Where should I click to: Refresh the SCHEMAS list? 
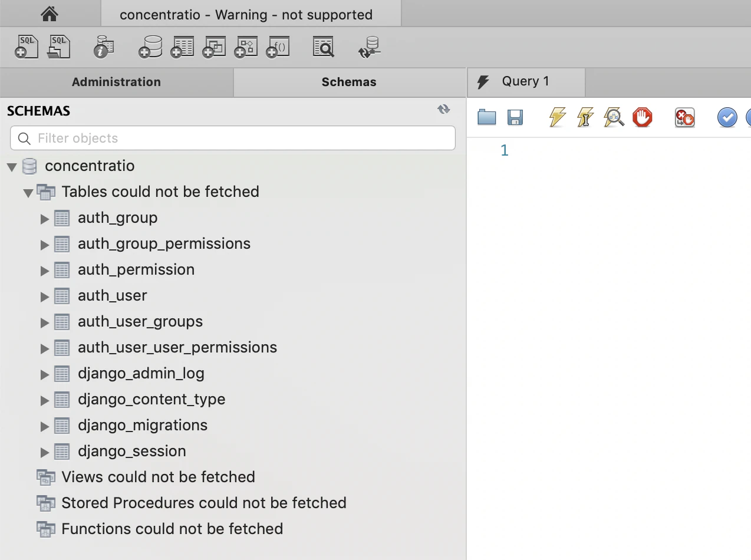(x=444, y=109)
